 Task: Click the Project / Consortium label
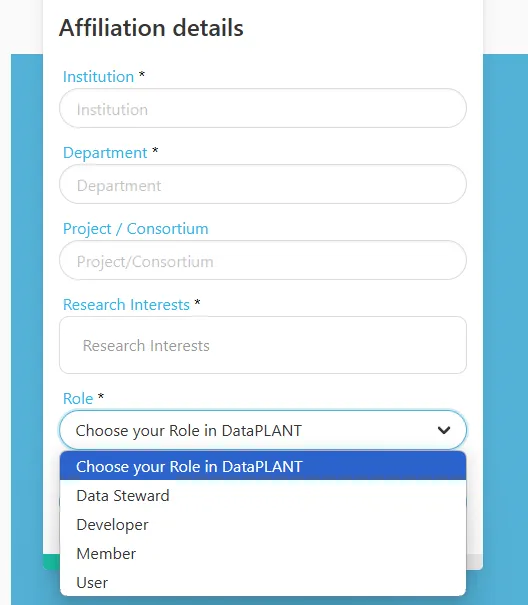coord(135,229)
